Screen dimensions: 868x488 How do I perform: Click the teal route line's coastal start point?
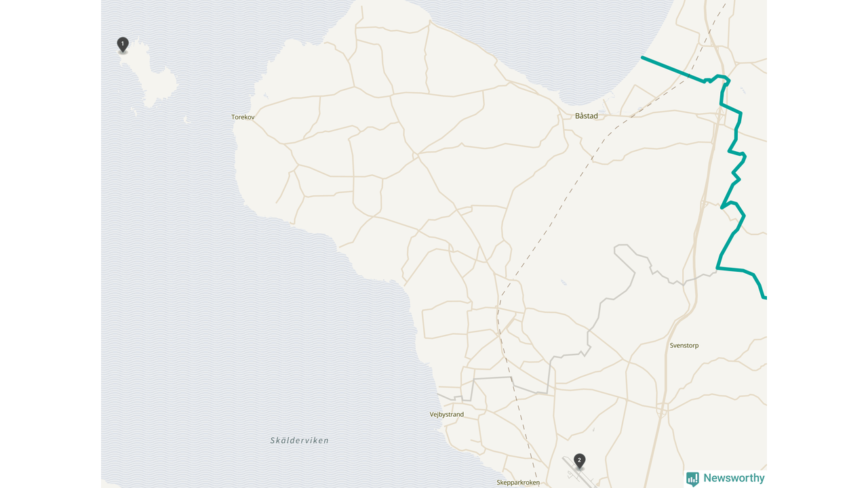(x=642, y=58)
